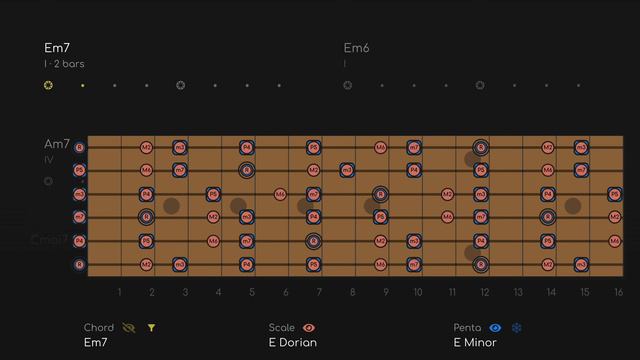This screenshot has height=360, width=640.
Task: Click the blue dotted icon beside Penta eye
Action: tap(516, 328)
